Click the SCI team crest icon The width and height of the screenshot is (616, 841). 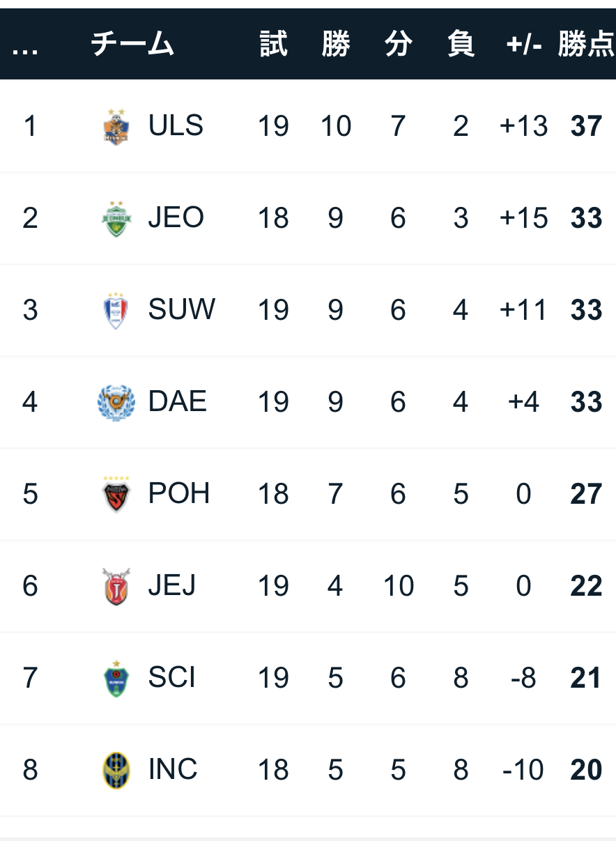tap(116, 679)
